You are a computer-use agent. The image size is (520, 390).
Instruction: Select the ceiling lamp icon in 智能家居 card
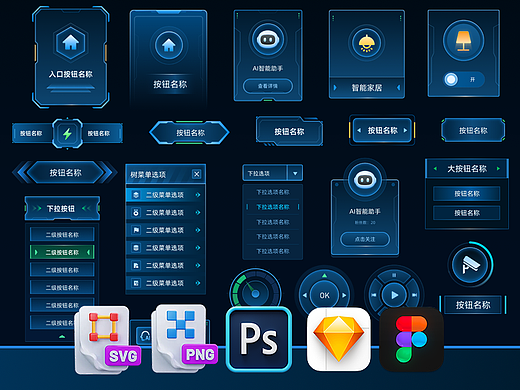[x=366, y=43]
